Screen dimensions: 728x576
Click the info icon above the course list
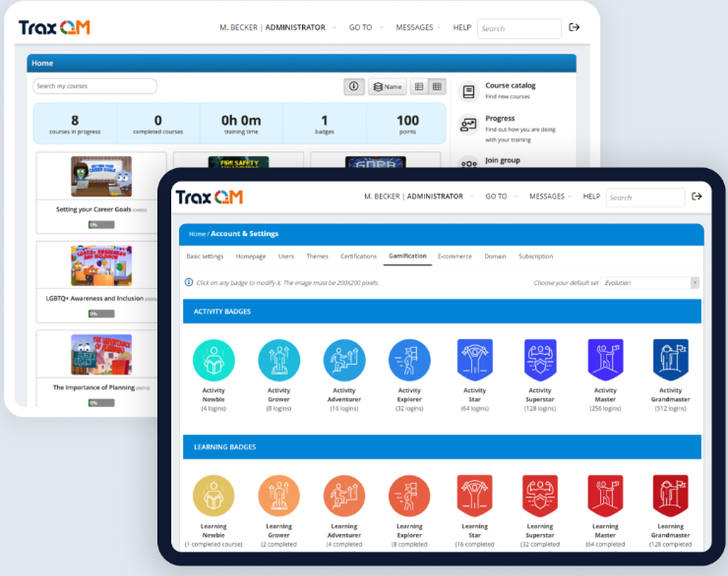(354, 86)
